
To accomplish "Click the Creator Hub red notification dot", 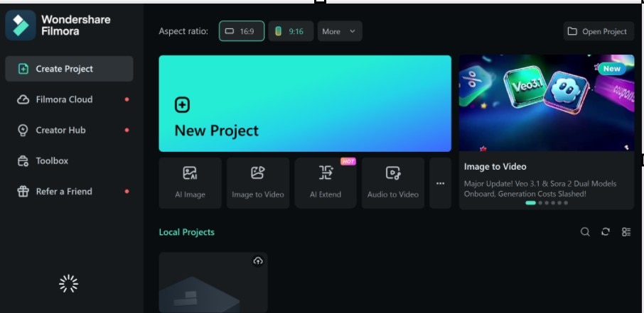I will click(x=127, y=130).
